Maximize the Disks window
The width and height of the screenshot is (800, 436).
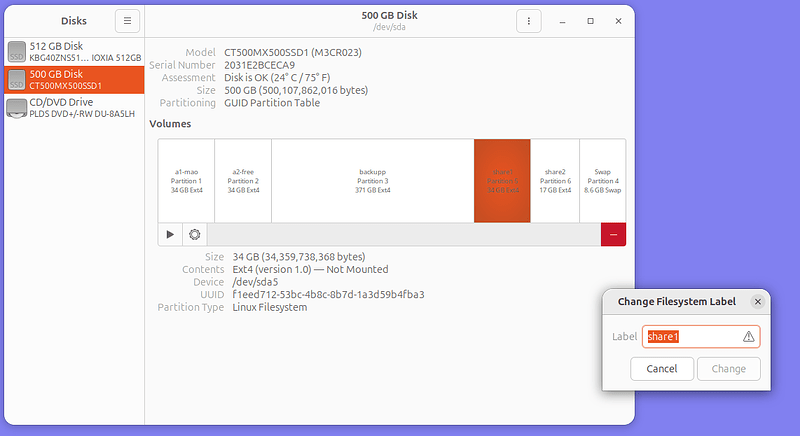tap(590, 21)
